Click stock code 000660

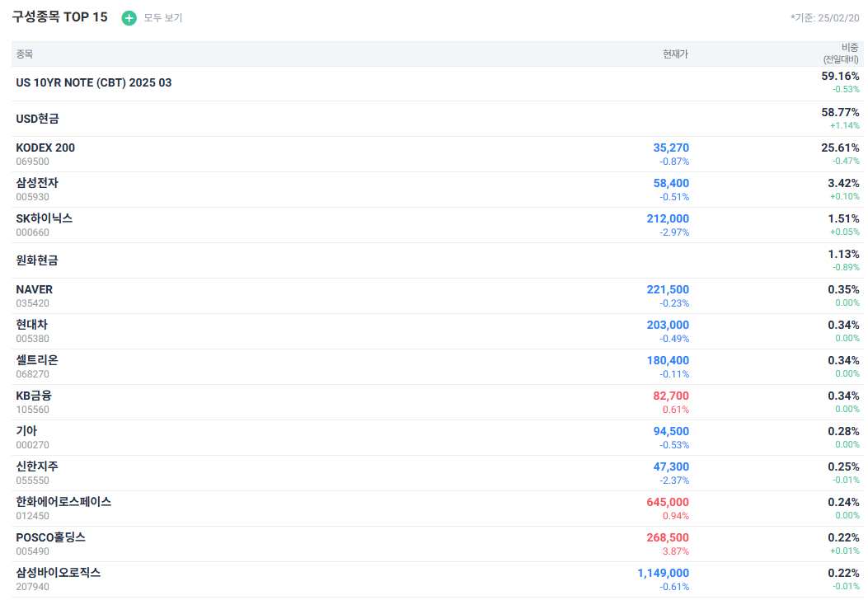coord(33,232)
